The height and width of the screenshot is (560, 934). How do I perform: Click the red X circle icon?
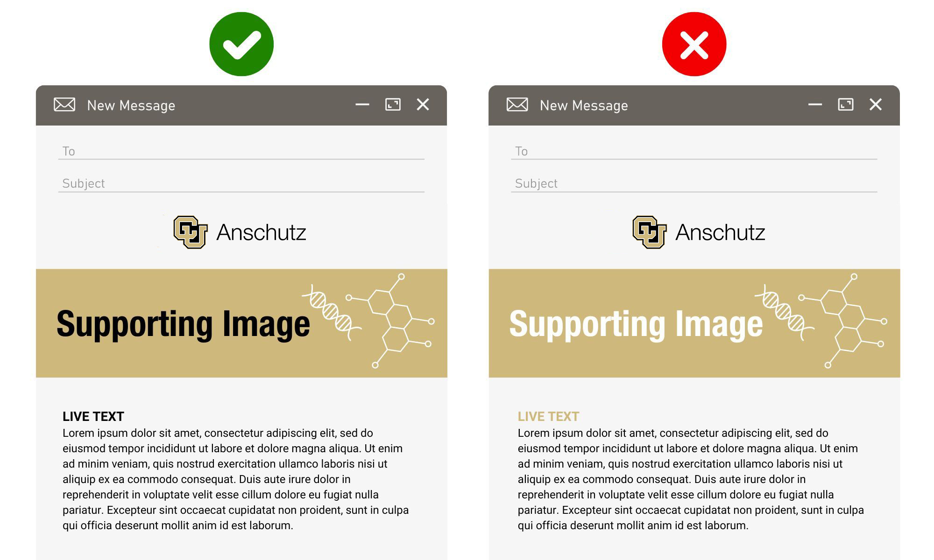click(694, 44)
